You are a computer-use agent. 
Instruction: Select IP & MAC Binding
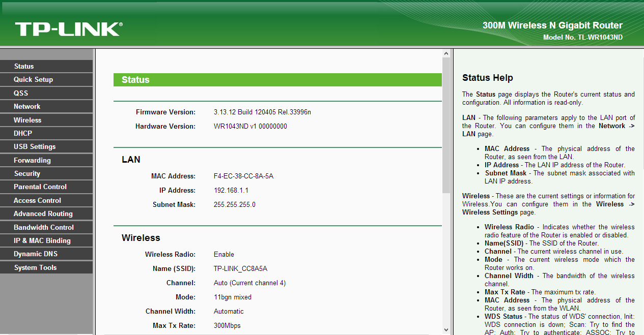(46, 240)
